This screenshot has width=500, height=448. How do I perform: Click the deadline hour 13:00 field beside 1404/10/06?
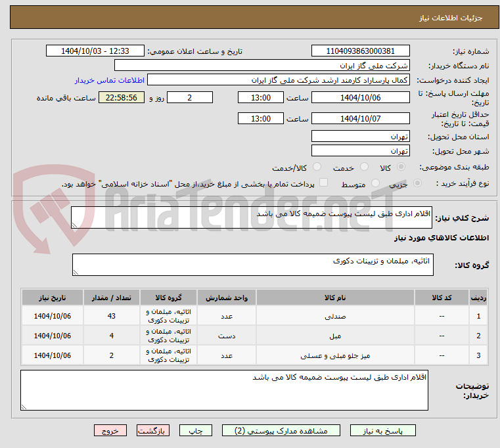(261, 98)
